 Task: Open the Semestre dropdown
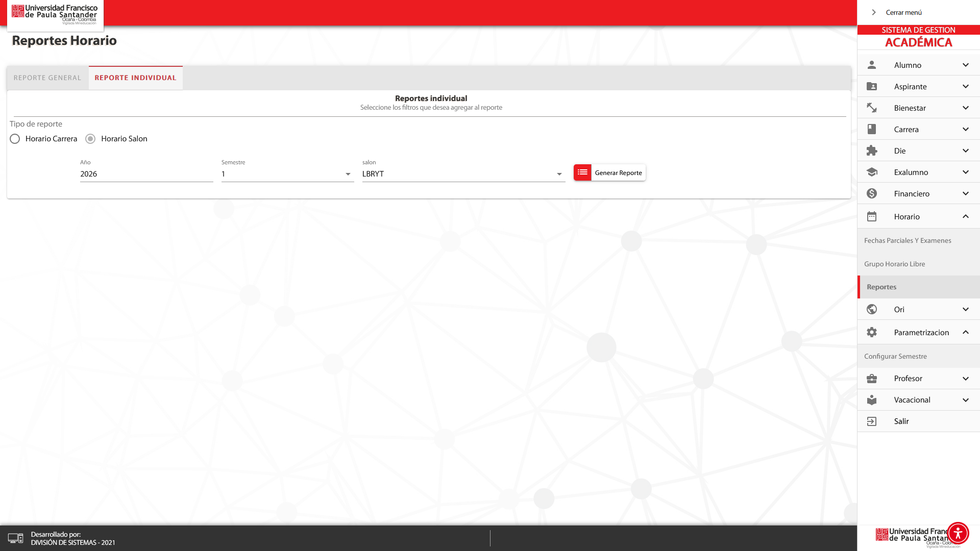287,174
